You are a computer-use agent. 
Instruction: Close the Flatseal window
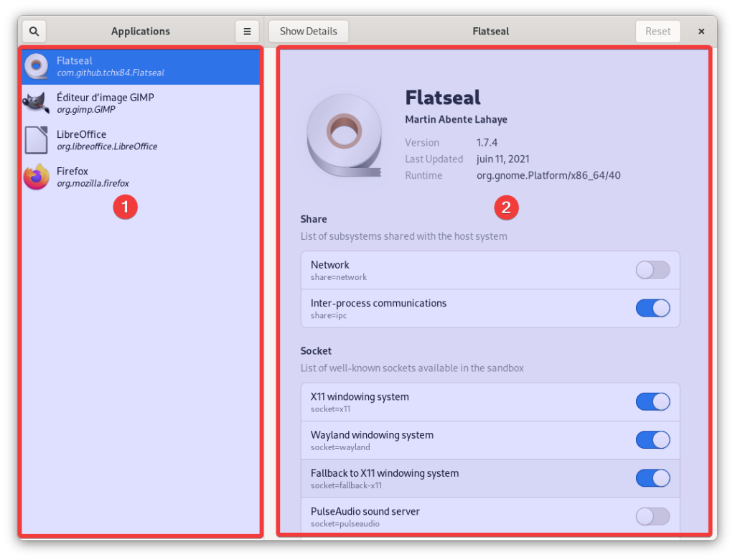701,32
